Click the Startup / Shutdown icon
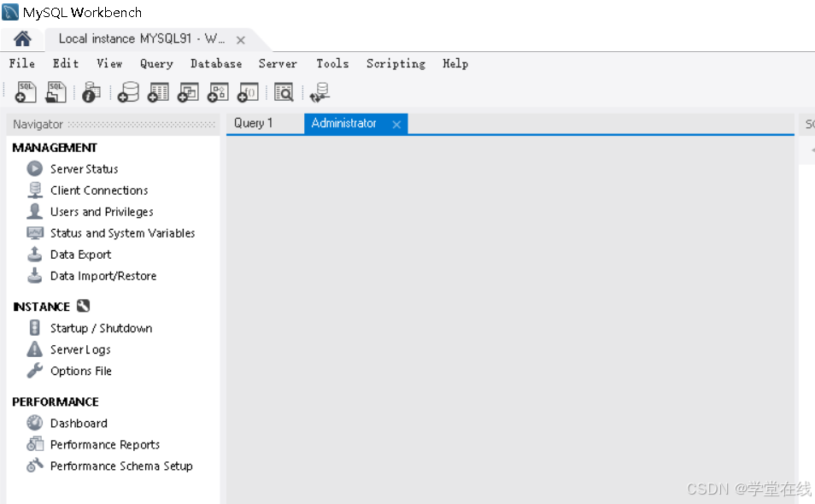This screenshot has height=504, width=815. 35,327
